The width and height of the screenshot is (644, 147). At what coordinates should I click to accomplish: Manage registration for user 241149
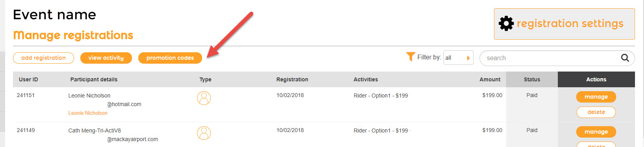coord(596,132)
